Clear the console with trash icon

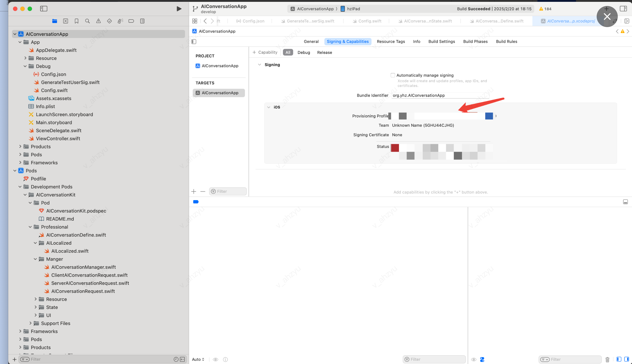pyautogui.click(x=607, y=359)
